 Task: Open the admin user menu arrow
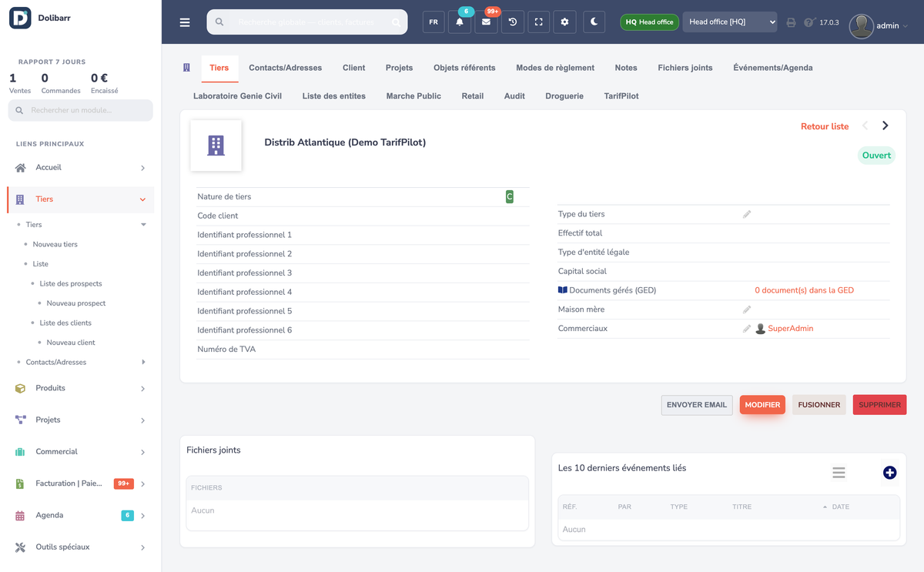[906, 26]
